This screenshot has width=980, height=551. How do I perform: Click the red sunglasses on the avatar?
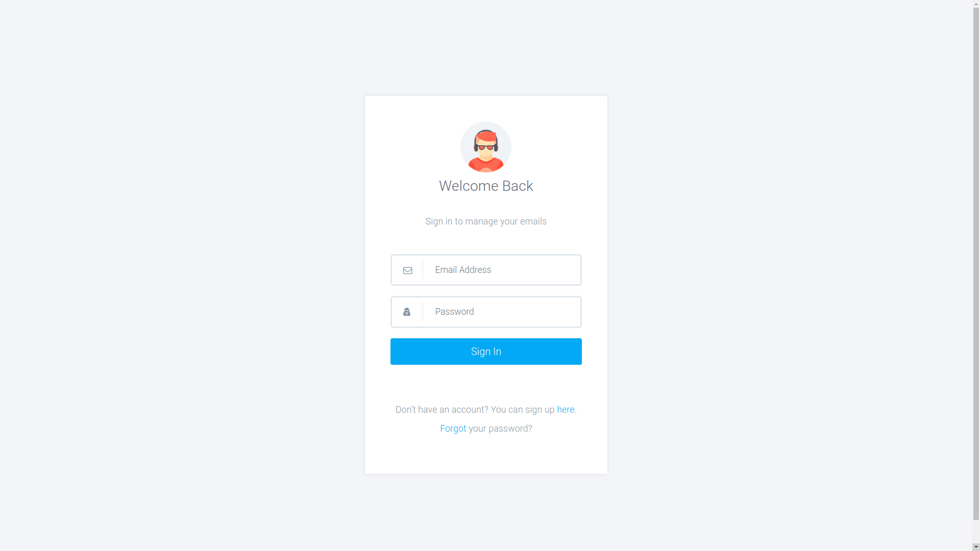[486, 147]
